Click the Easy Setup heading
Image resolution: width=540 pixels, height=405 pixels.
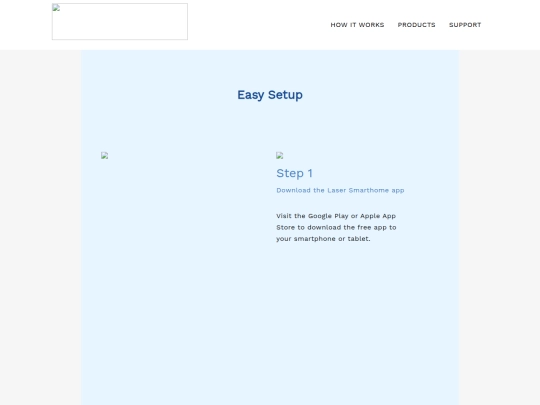(x=270, y=95)
